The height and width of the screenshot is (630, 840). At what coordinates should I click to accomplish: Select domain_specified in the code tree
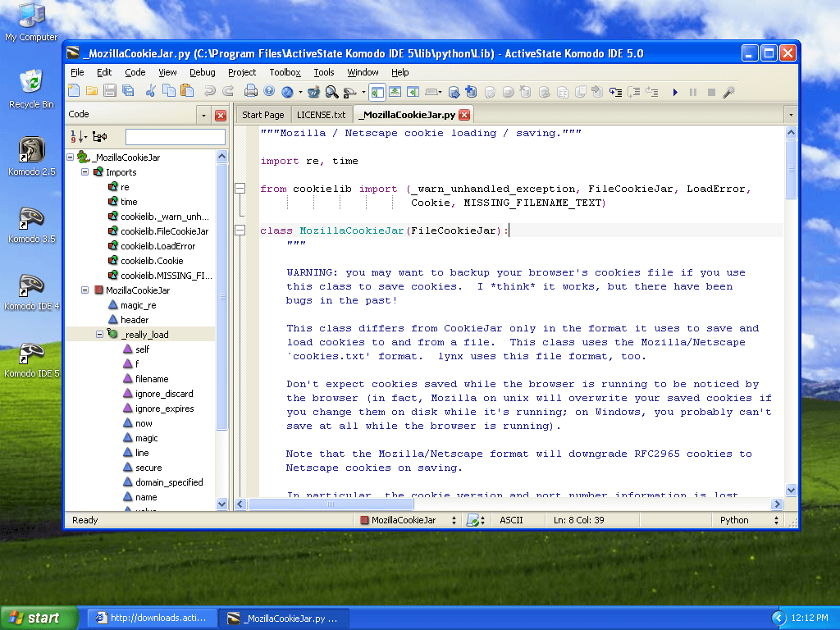point(169,482)
